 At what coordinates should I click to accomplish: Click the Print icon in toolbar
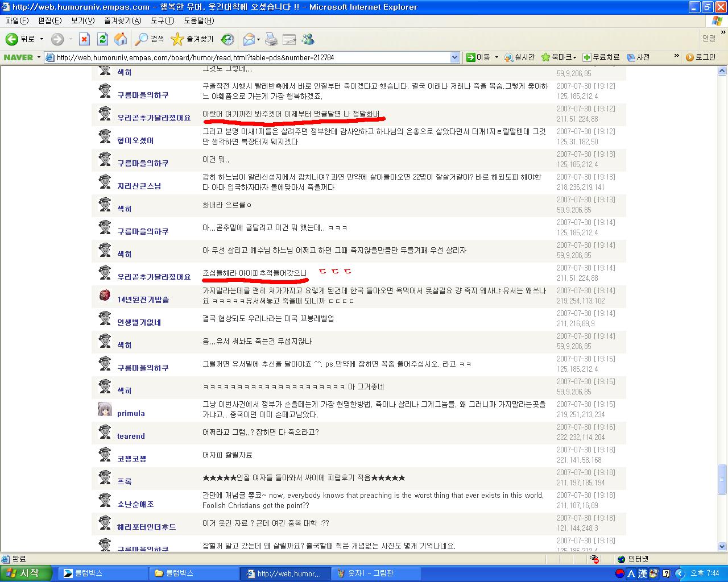click(271, 39)
